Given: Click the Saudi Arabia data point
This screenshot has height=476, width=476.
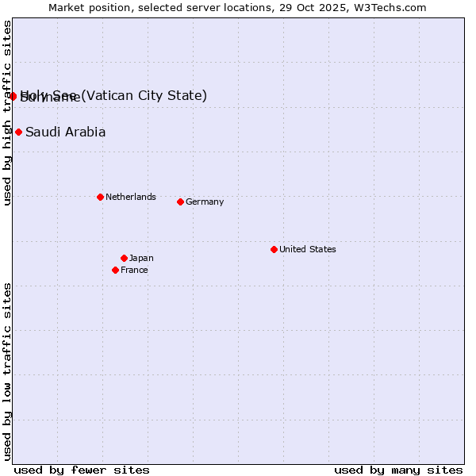Looking at the screenshot, I should tap(18, 132).
